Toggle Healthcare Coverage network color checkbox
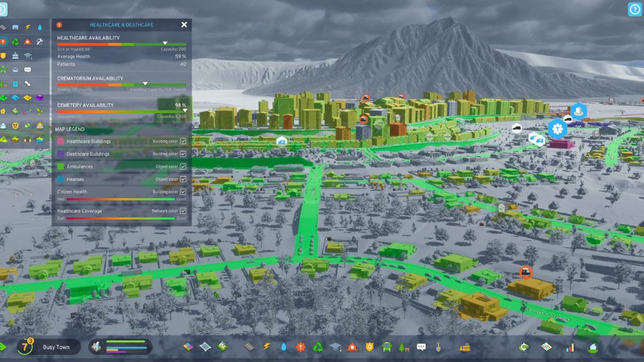 click(x=183, y=211)
